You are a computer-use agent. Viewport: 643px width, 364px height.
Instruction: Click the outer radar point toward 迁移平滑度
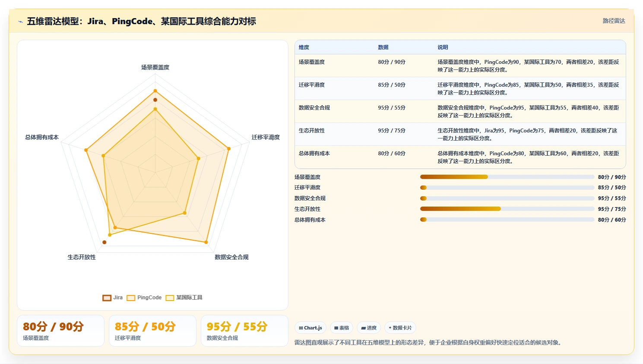(229, 149)
